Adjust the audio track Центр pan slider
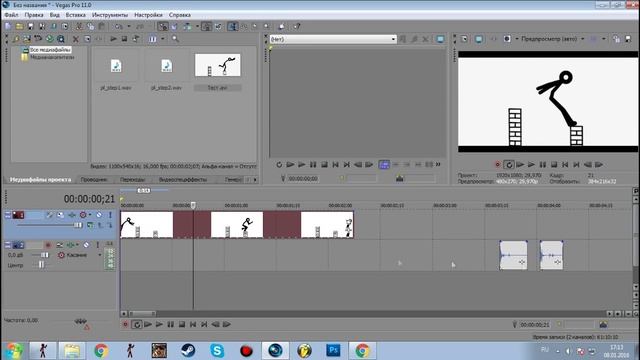 pyautogui.click(x=41, y=265)
